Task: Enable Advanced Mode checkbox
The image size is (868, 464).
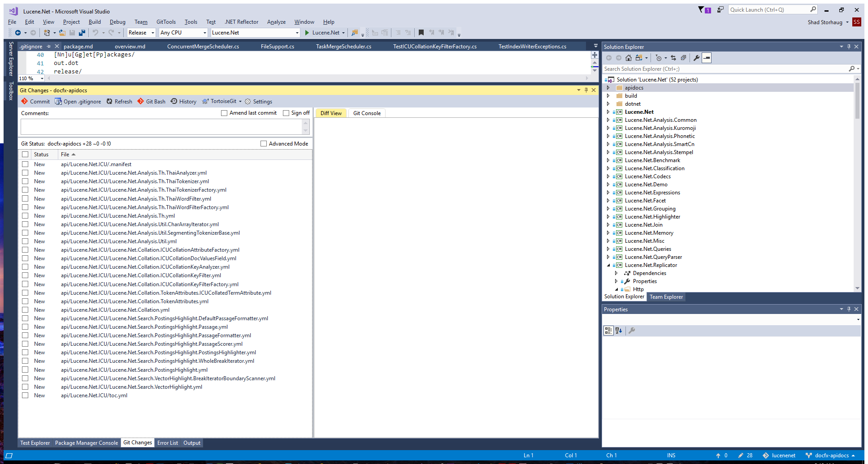Action: pos(264,144)
